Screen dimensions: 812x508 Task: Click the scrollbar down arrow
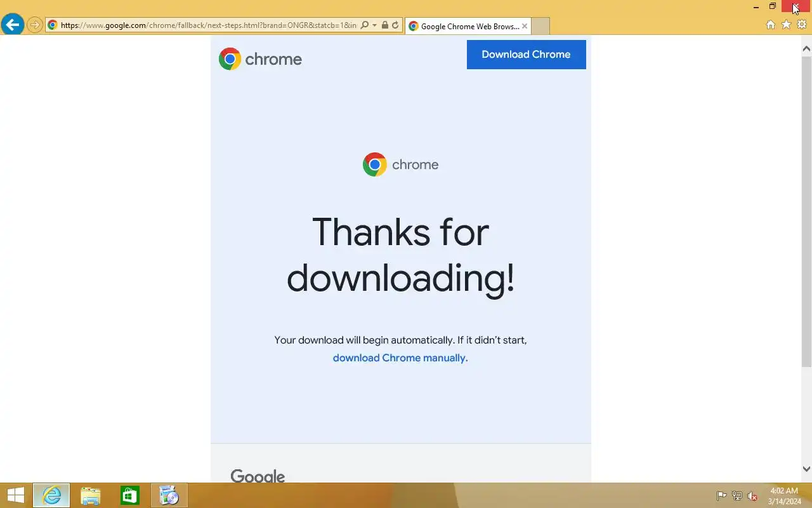click(807, 469)
